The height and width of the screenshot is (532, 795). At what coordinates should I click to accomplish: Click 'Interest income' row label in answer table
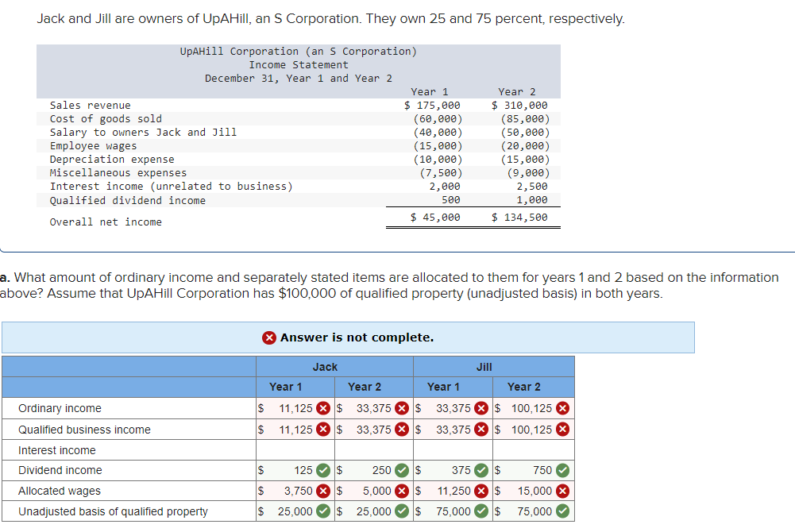(x=57, y=450)
